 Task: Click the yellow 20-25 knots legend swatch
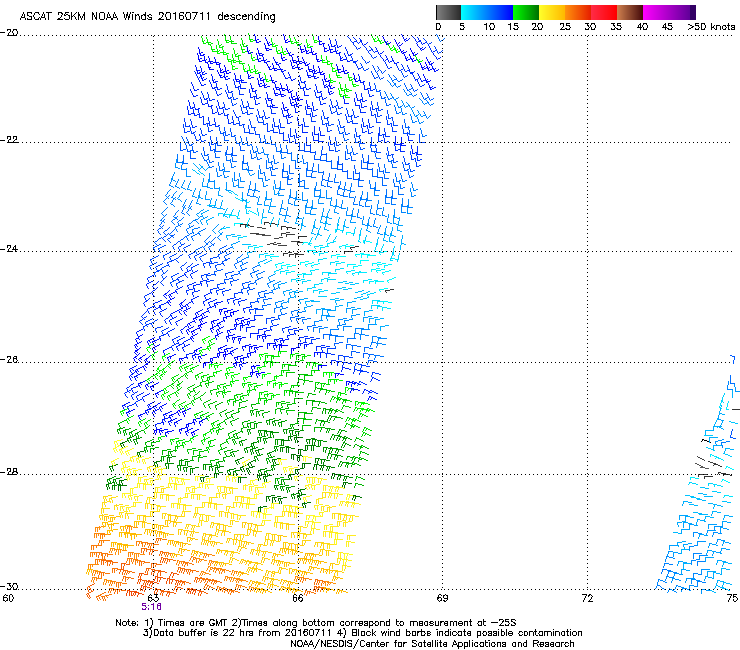click(552, 12)
